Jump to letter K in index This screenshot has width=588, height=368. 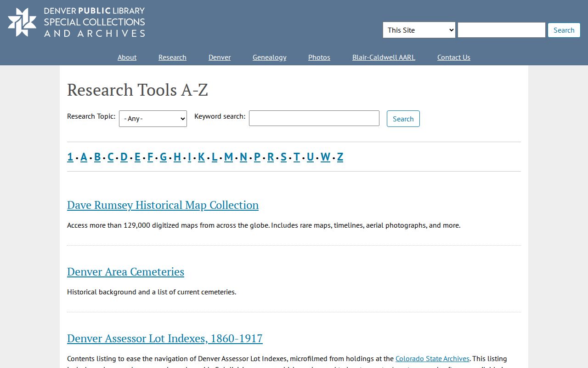tap(201, 157)
